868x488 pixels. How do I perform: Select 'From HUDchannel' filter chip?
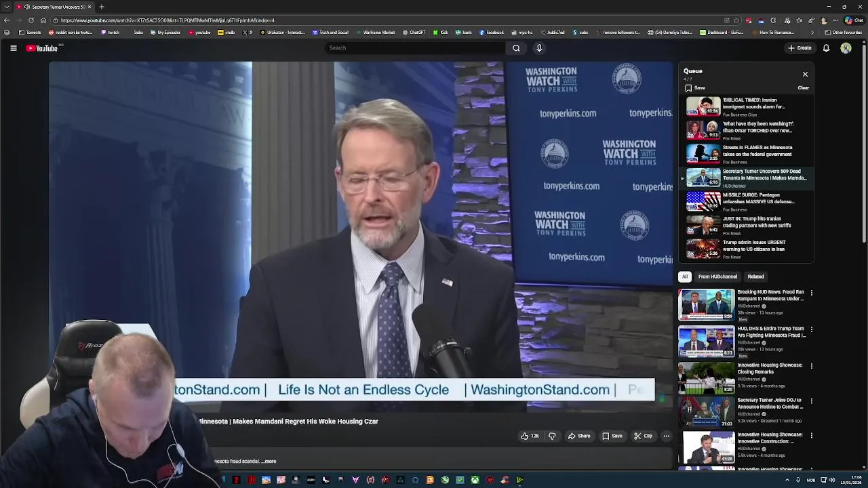[717, 277]
